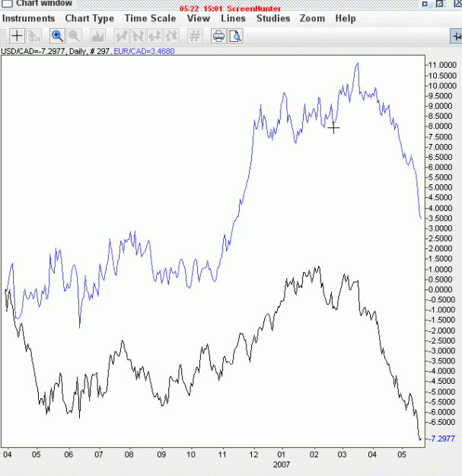The image size is (462, 476).
Task: Open the Instruments menu
Action: [x=28, y=18]
